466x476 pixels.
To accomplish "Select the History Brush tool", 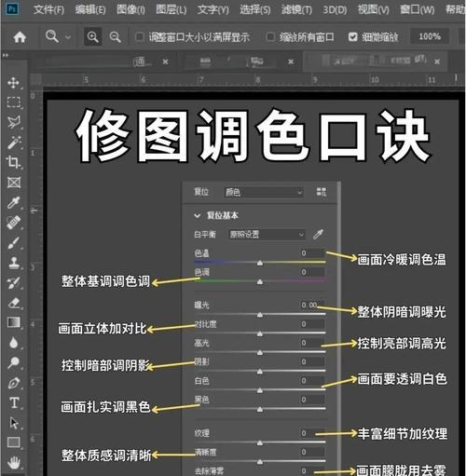I will click(14, 283).
